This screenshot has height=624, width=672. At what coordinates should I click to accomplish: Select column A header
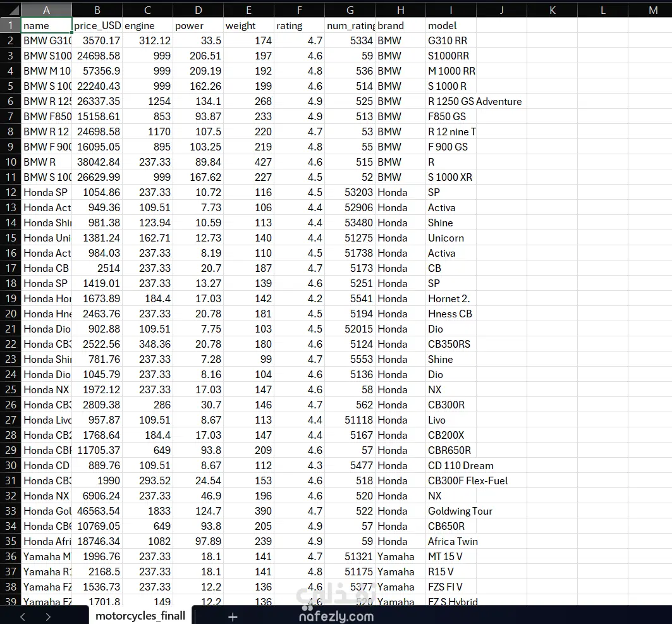[46, 10]
